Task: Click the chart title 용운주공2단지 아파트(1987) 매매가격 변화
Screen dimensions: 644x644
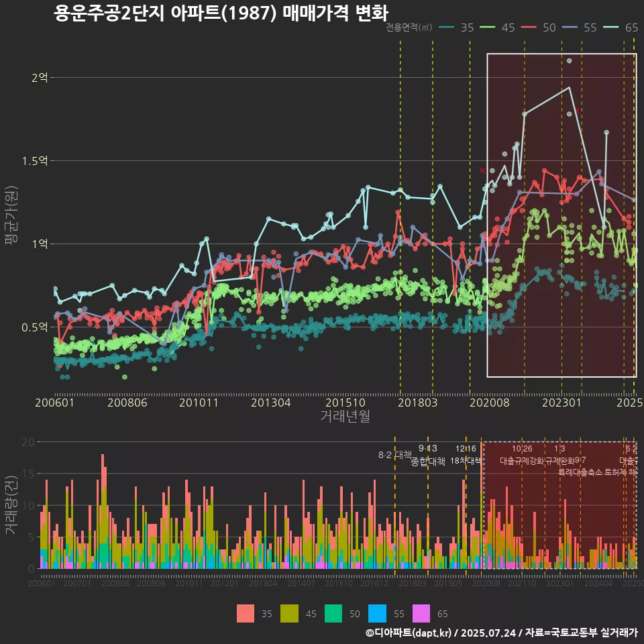Action: pyautogui.click(x=221, y=13)
